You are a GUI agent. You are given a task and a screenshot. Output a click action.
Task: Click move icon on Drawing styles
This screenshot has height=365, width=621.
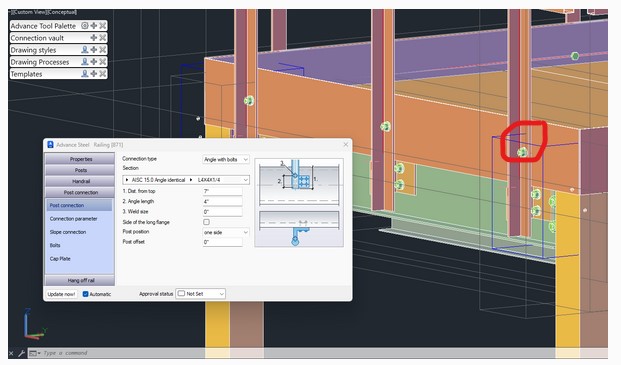(x=94, y=50)
